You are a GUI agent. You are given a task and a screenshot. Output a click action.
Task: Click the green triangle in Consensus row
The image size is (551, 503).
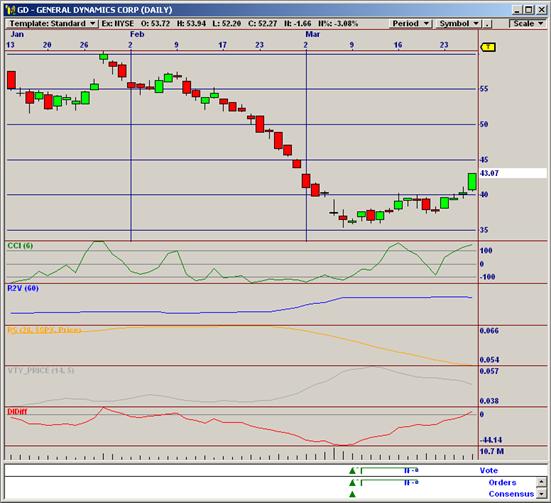coord(352,495)
